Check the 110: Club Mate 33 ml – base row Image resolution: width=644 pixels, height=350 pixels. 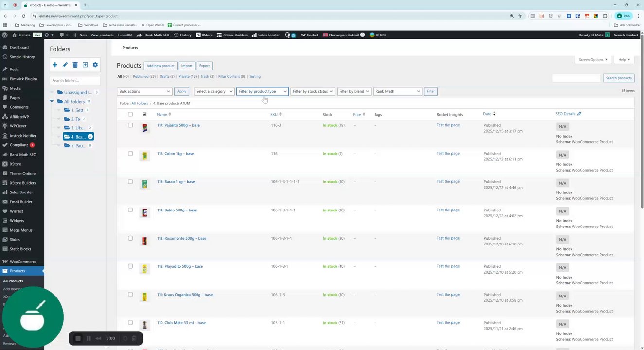pyautogui.click(x=130, y=323)
